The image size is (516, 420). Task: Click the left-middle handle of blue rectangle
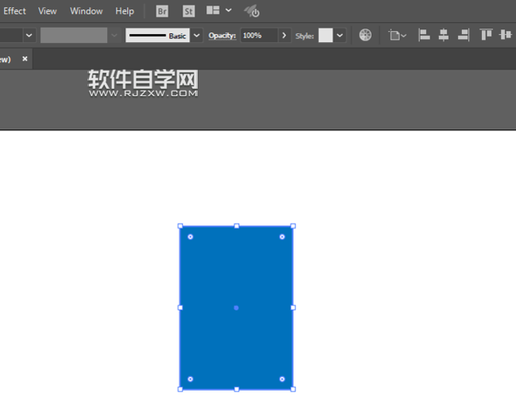[x=180, y=308]
